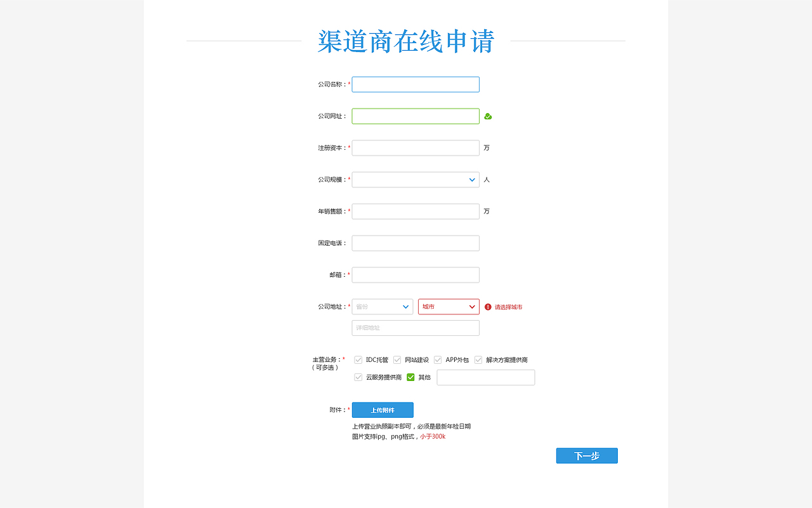This screenshot has height=508, width=812.
Task: Focus the 公司名称 input field
Action: click(416, 84)
